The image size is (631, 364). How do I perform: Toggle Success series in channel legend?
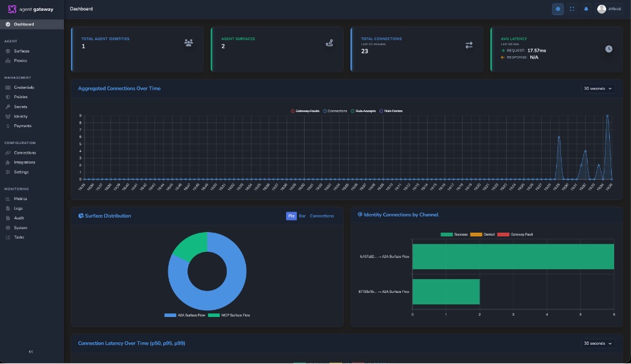point(454,234)
